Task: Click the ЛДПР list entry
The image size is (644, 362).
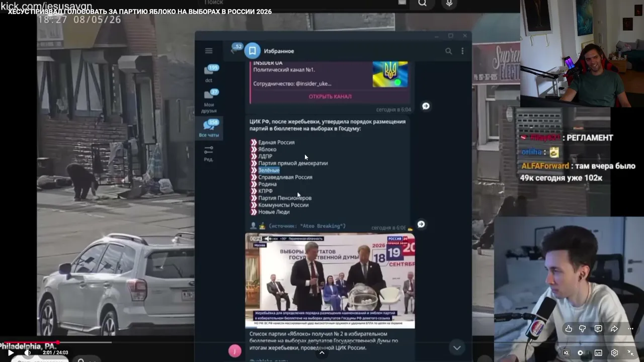Action: 265,156
